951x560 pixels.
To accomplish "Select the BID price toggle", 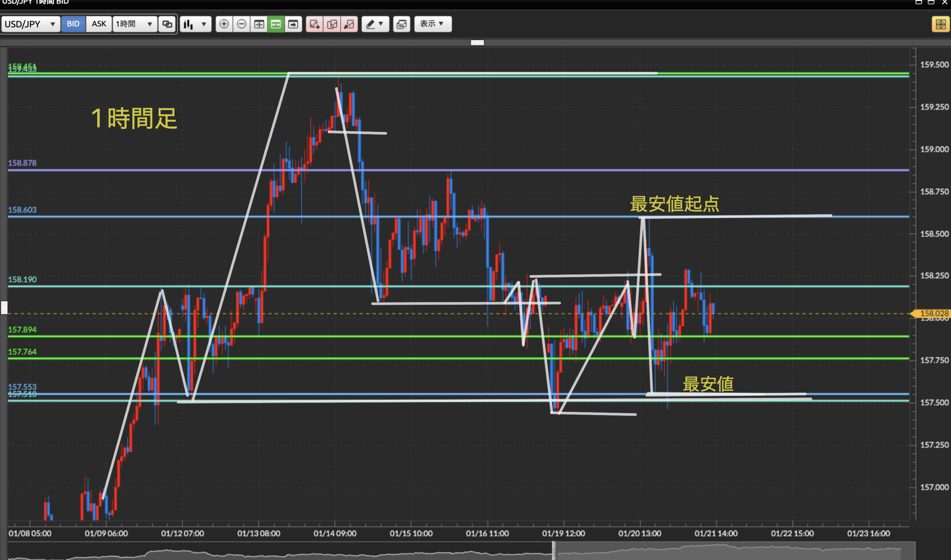I will 73,24.
